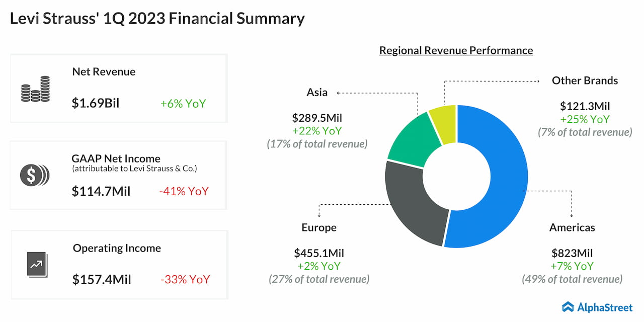Click the AlphaStreet logo icon
Viewport: 644px width, 322px height.
click(x=568, y=307)
